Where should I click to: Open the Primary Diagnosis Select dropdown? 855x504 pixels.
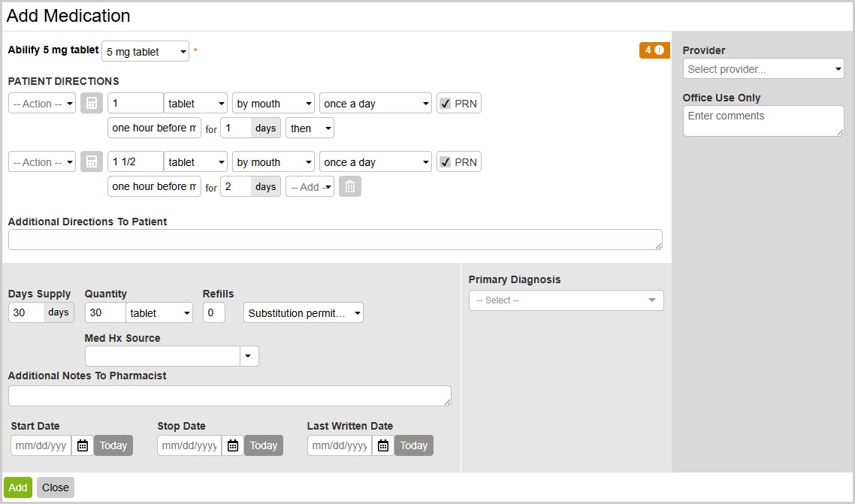(x=566, y=300)
